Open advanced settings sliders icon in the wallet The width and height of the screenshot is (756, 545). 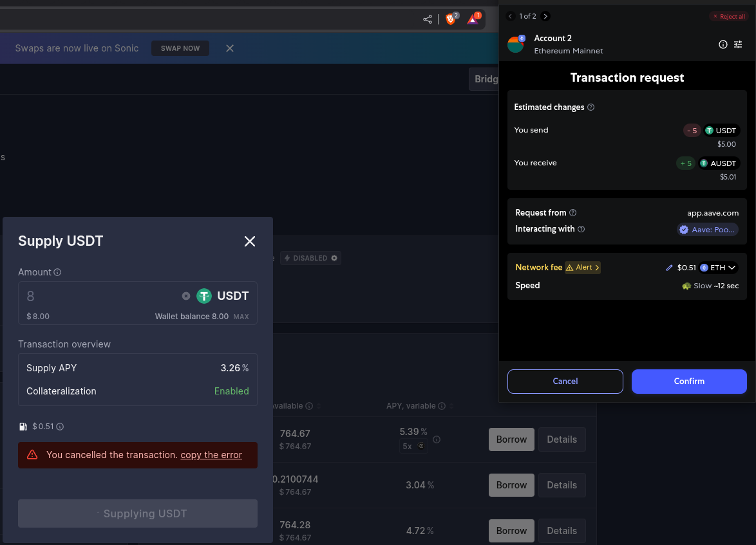(x=738, y=44)
